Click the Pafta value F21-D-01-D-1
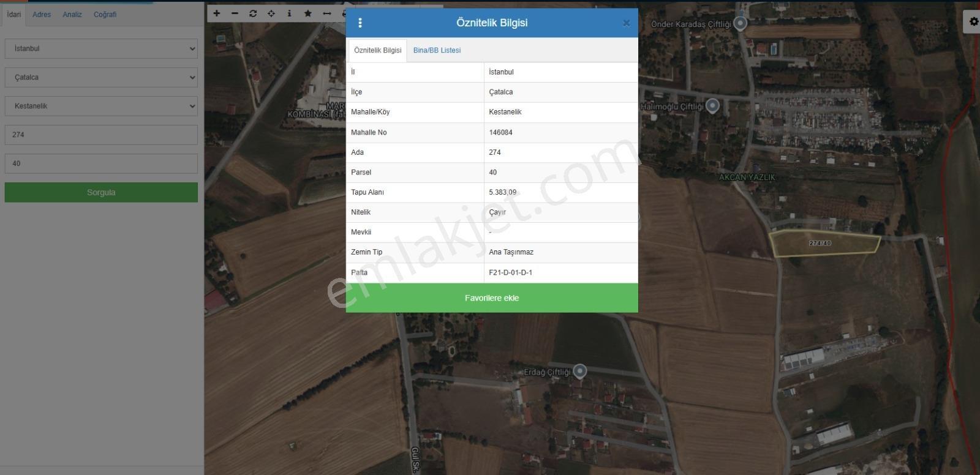980x475 pixels. coord(510,272)
